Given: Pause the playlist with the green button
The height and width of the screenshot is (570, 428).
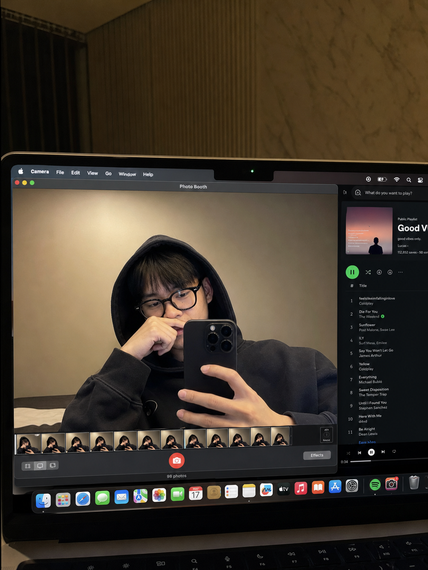Looking at the screenshot, I should tap(352, 272).
